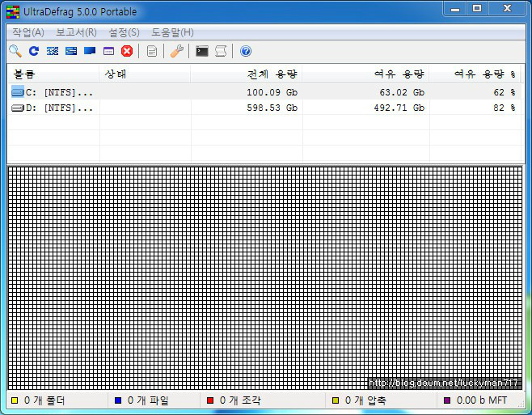Click the Repeat action circular arrow icon

coord(34,51)
